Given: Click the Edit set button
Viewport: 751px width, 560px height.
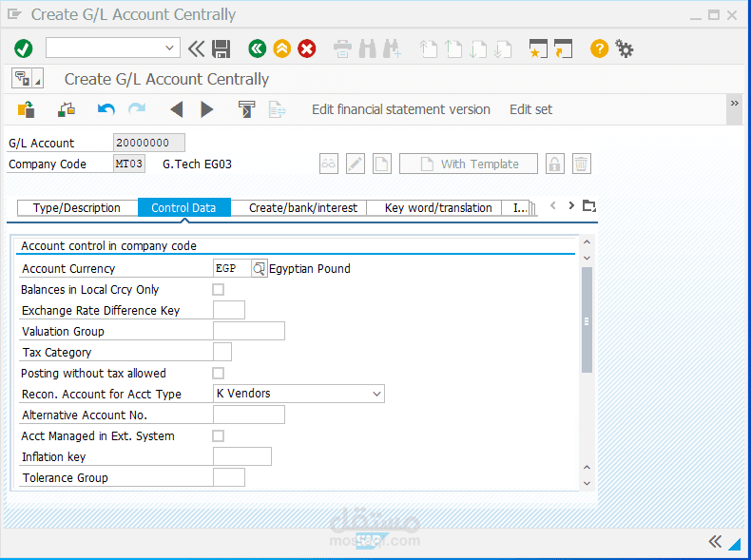Looking at the screenshot, I should tap(530, 109).
